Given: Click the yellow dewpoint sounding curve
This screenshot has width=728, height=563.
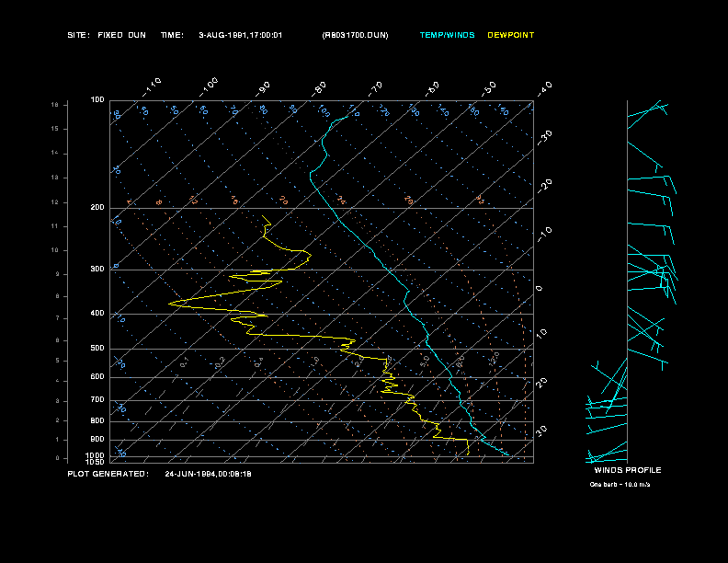Looking at the screenshot, I should [301, 336].
